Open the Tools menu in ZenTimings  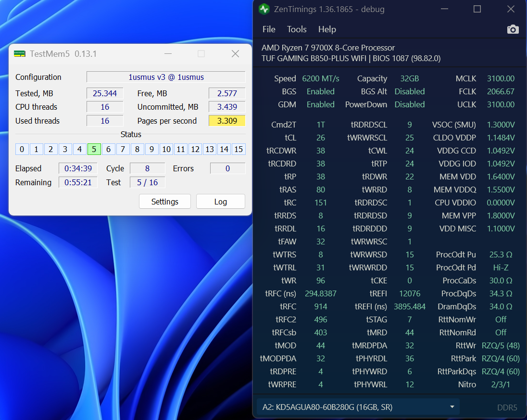(297, 29)
